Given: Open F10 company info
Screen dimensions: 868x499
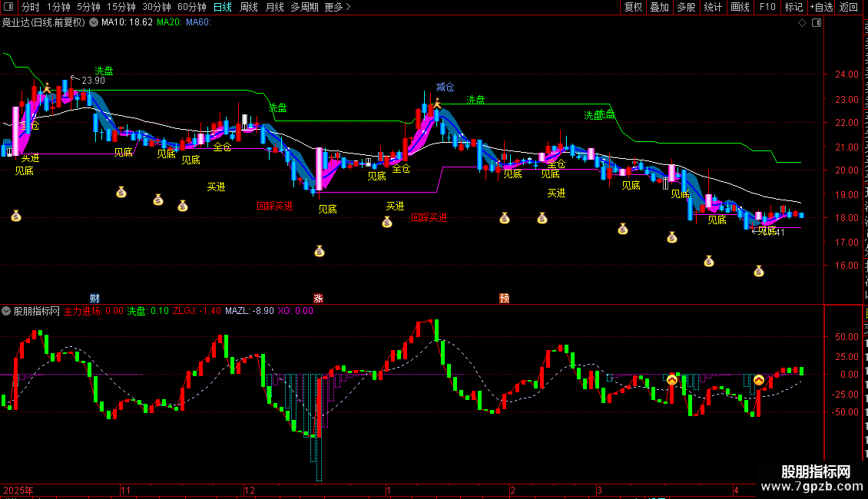Looking at the screenshot, I should (767, 7).
